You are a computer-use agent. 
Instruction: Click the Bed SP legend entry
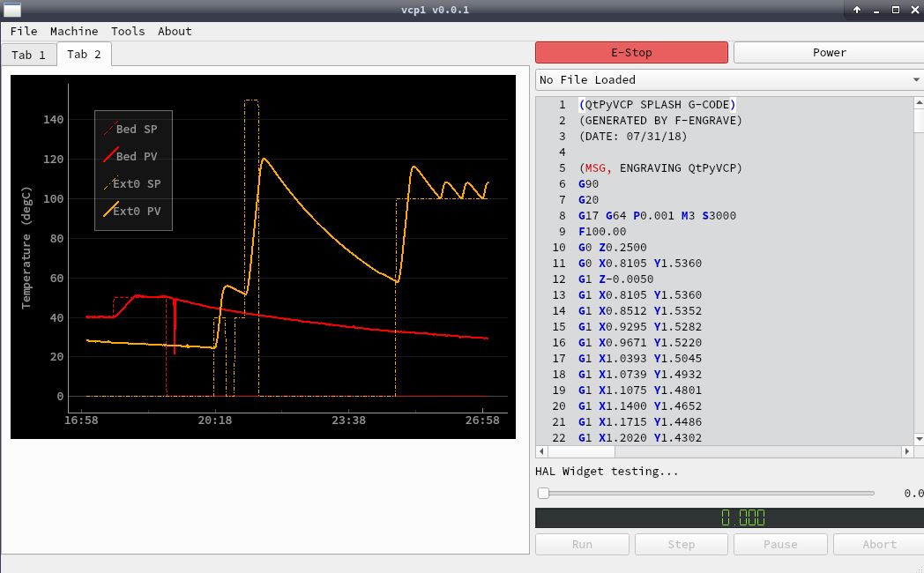click(130, 129)
